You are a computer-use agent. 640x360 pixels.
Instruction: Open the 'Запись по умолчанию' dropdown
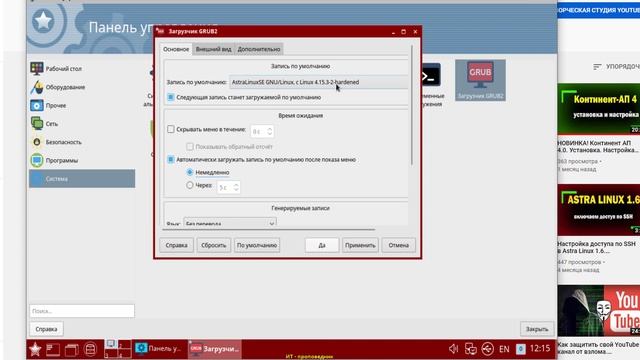[x=318, y=82]
